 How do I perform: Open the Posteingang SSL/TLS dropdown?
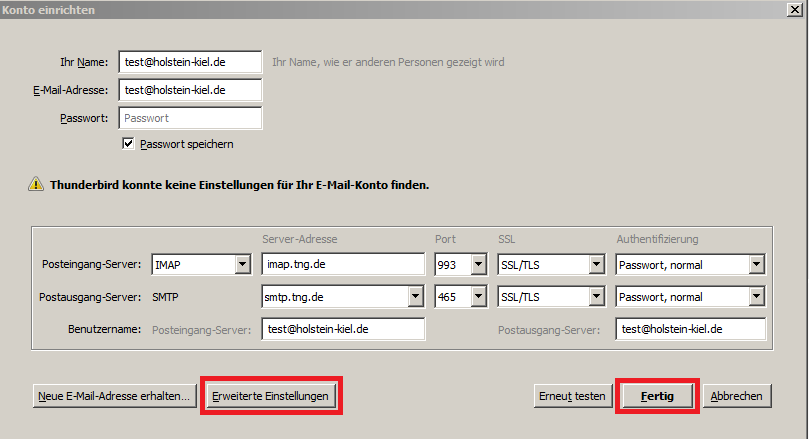tap(597, 265)
